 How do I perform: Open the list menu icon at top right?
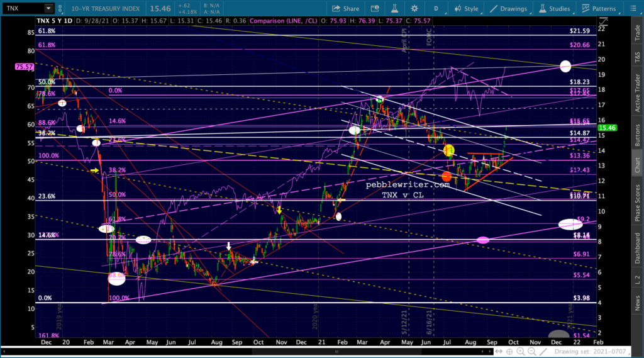[x=633, y=8]
